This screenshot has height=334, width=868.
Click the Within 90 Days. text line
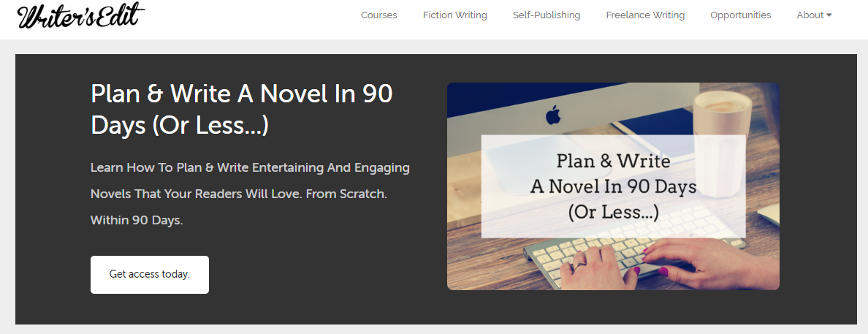[137, 220]
